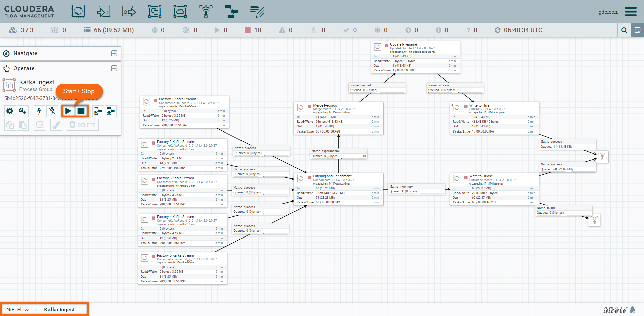The image size is (644, 316).
Task: Click the Disable crossed lightning icon
Action: [52, 111]
